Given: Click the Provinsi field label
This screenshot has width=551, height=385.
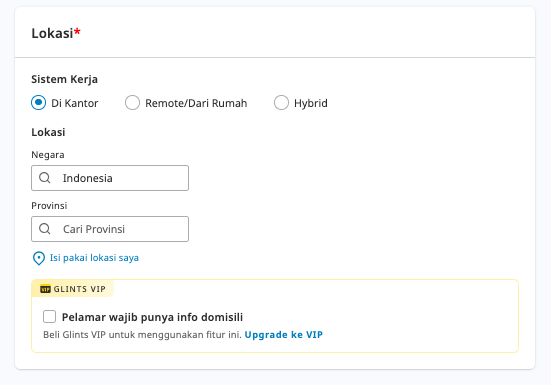Looking at the screenshot, I should 49,205.
